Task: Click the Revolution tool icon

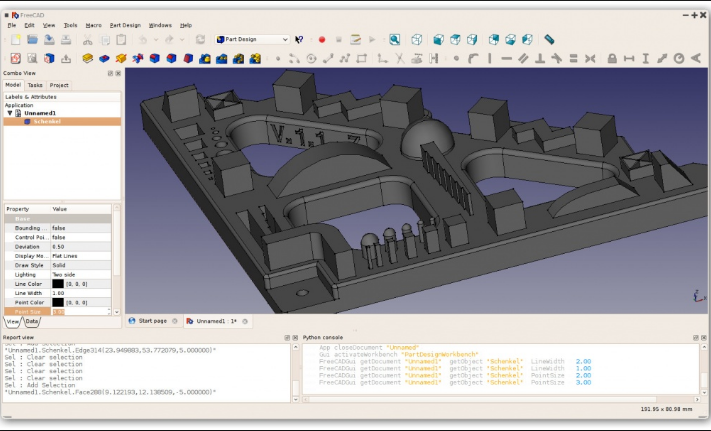Action: click(121, 58)
